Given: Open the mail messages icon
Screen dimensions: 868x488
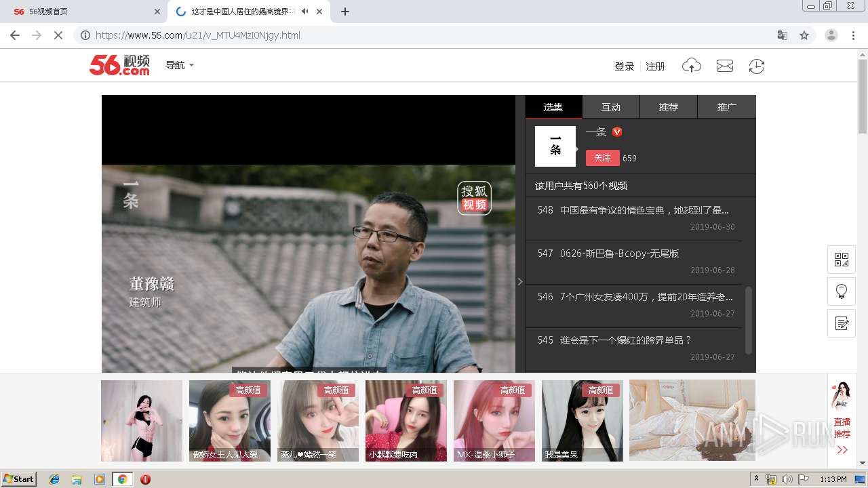Looking at the screenshot, I should pyautogui.click(x=725, y=66).
